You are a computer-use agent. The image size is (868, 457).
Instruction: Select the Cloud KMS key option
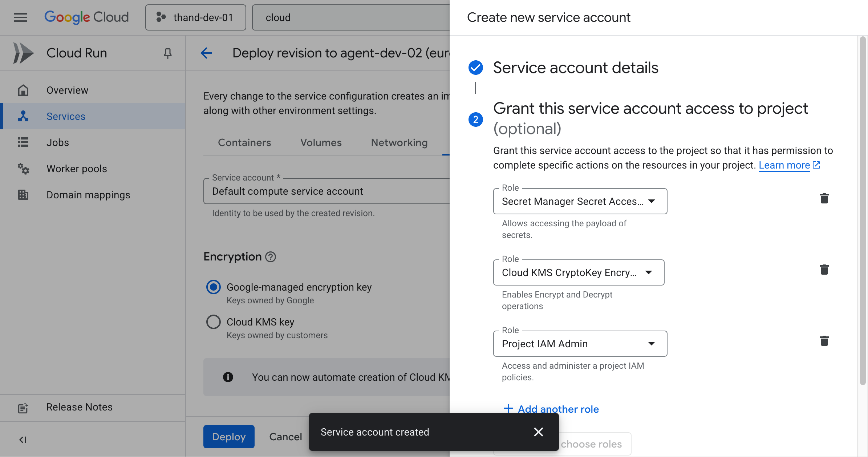click(214, 322)
